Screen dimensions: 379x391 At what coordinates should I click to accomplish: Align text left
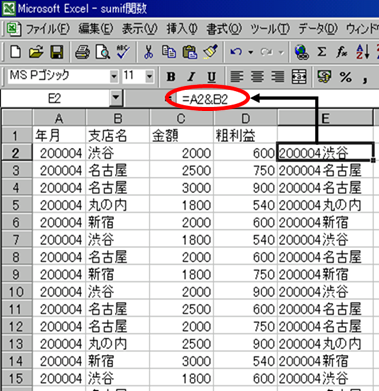(237, 77)
